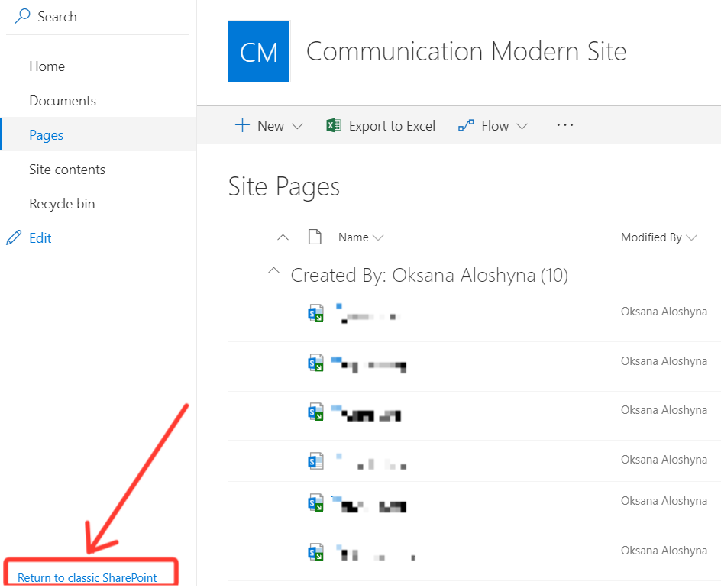Open the fifth blurred page name

coord(369,504)
